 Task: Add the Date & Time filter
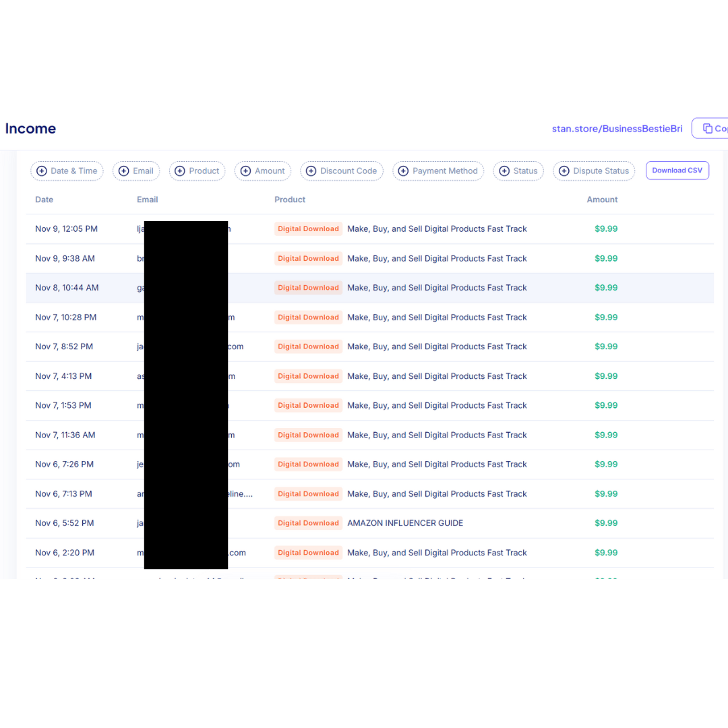pyautogui.click(x=67, y=171)
